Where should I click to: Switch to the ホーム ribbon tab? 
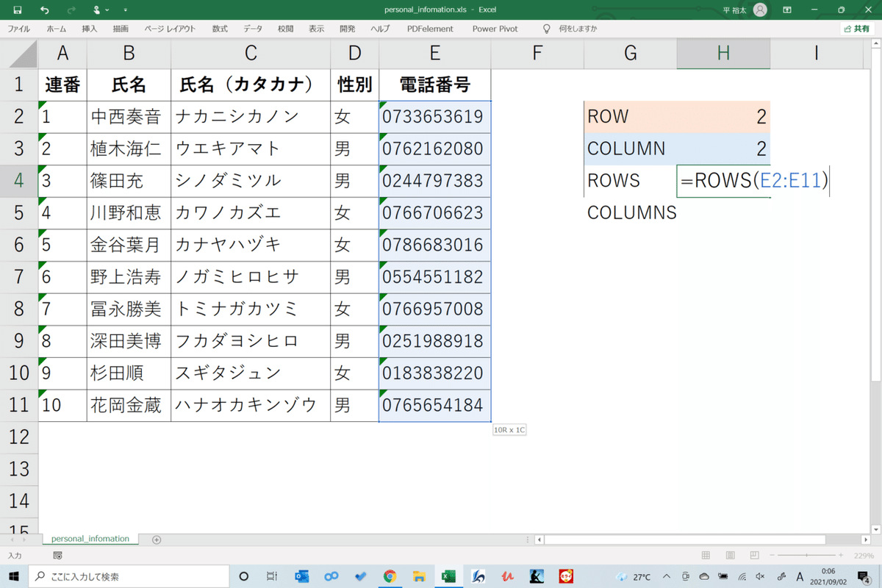56,29
